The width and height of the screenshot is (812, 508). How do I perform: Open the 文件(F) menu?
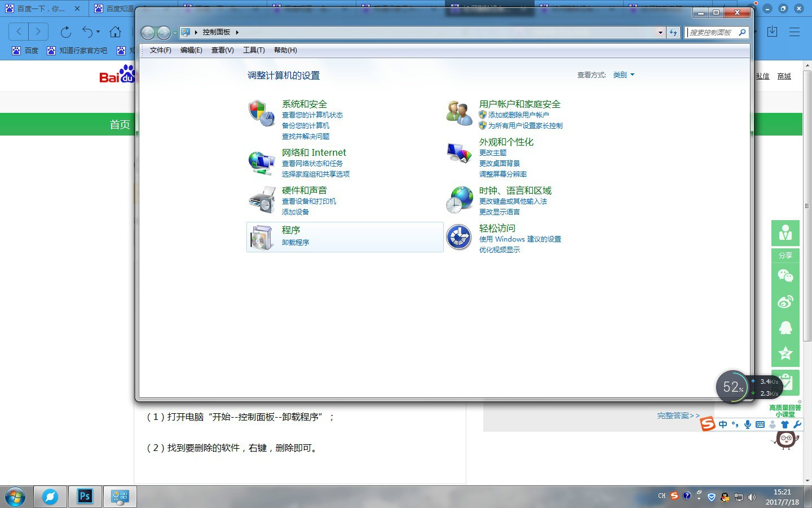[x=161, y=50]
